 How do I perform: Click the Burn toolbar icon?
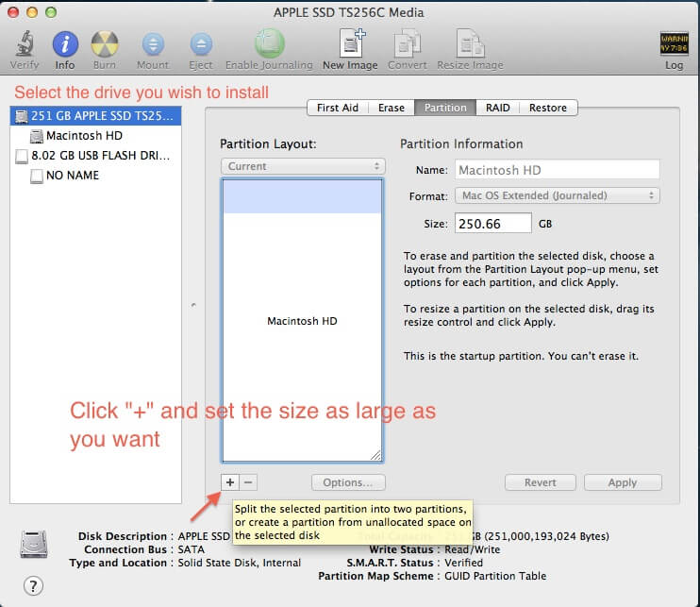click(105, 43)
